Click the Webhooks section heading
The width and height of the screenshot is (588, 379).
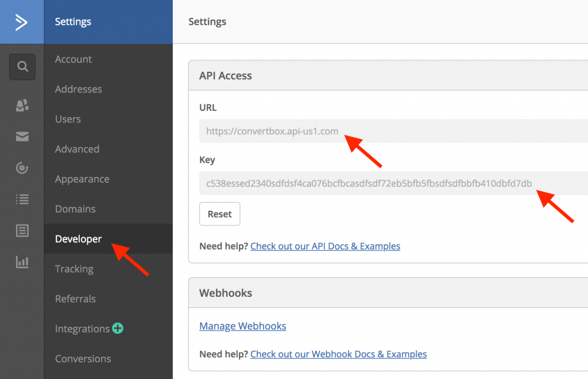click(x=225, y=293)
